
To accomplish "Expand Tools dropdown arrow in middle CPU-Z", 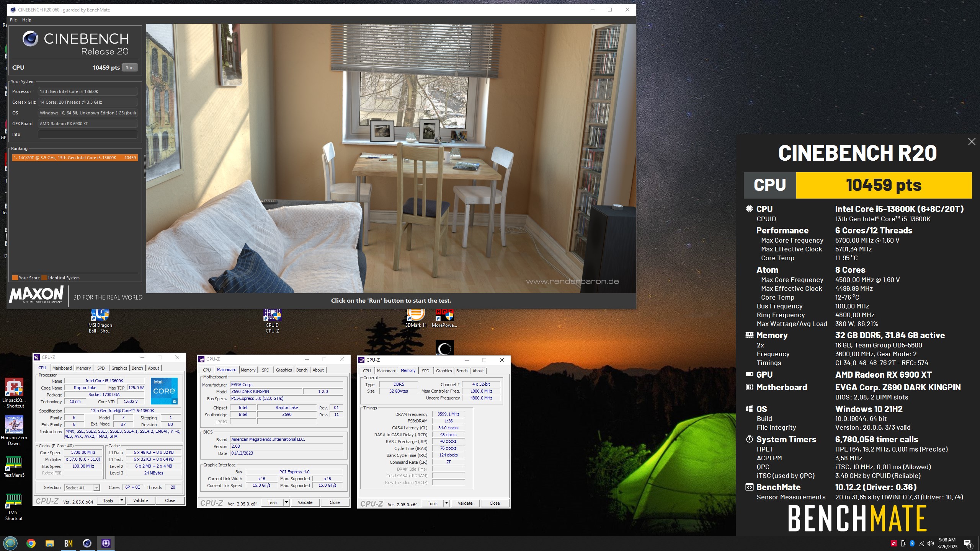I will 287,502.
